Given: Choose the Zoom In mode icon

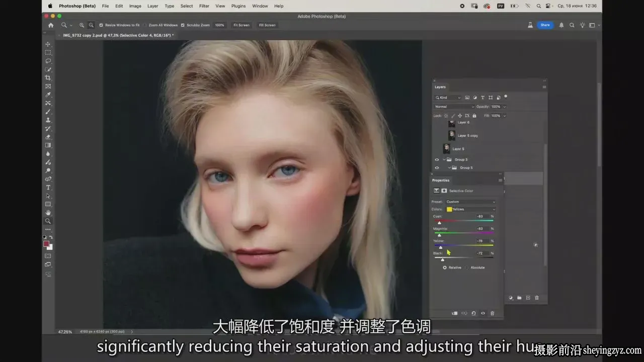Looking at the screenshot, I should click(82, 25).
